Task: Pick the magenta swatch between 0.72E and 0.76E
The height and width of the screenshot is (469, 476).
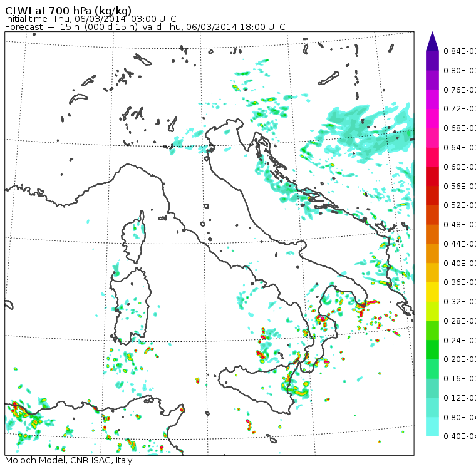Action: [432, 100]
